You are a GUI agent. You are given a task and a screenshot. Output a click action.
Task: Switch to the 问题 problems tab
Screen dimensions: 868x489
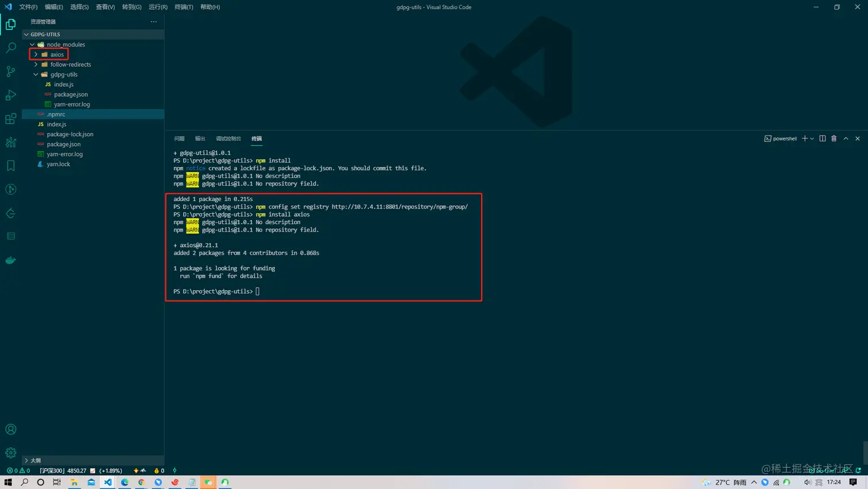point(179,138)
